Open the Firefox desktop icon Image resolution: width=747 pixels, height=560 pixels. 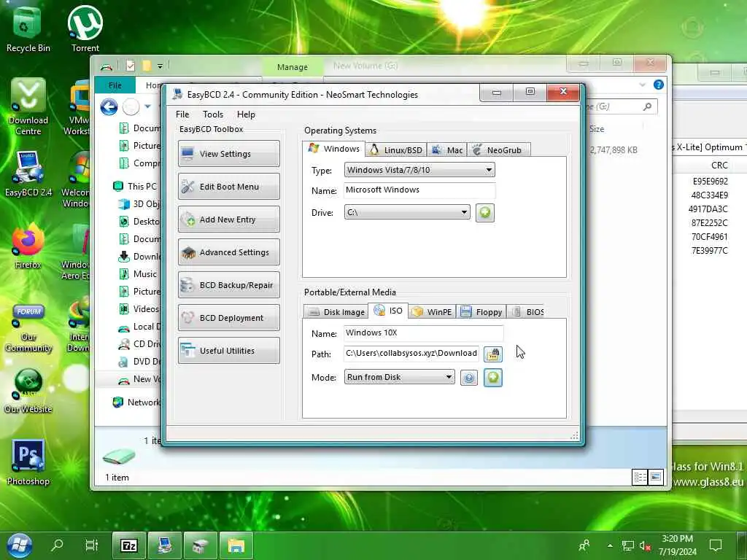[28, 246]
